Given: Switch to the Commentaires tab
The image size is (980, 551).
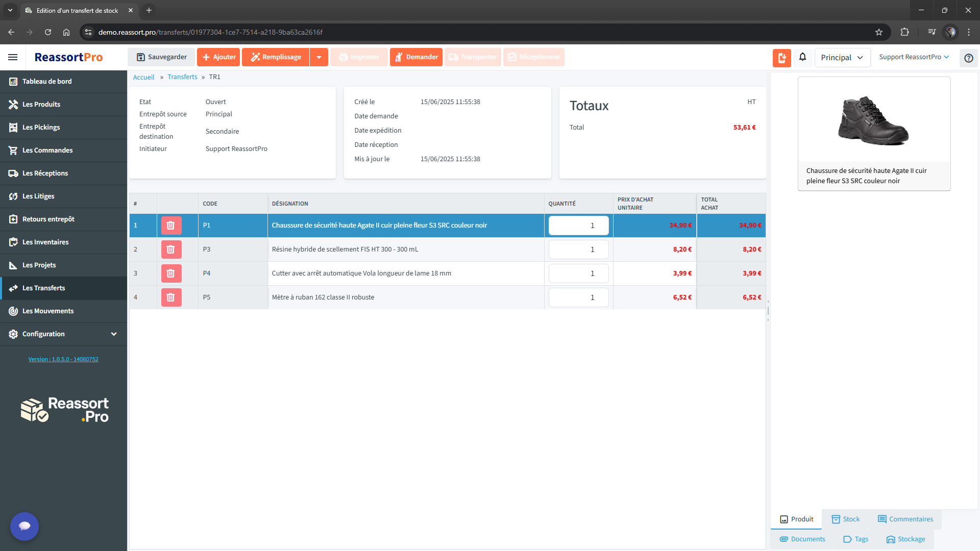Looking at the screenshot, I should [905, 519].
